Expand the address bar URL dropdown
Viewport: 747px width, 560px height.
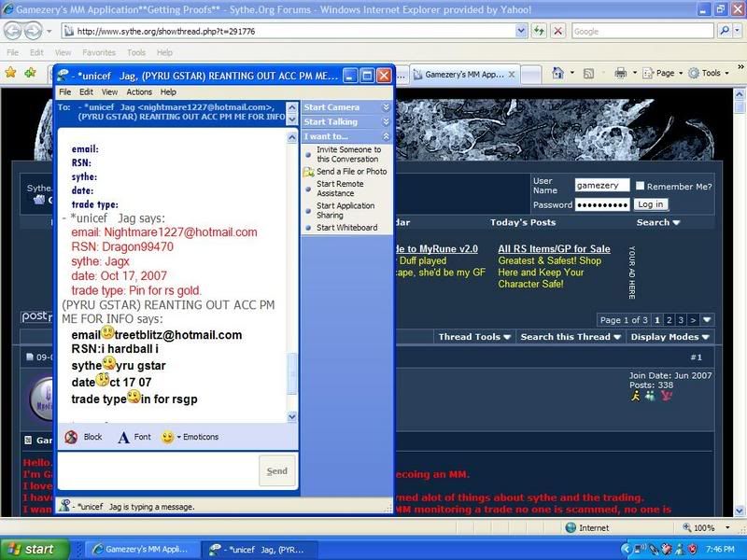tap(521, 31)
